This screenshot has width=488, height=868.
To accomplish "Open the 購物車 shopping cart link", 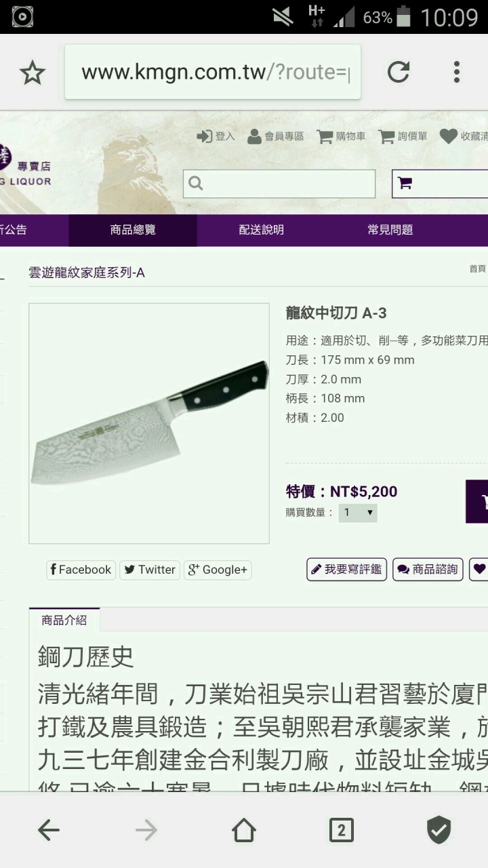I will [x=342, y=136].
